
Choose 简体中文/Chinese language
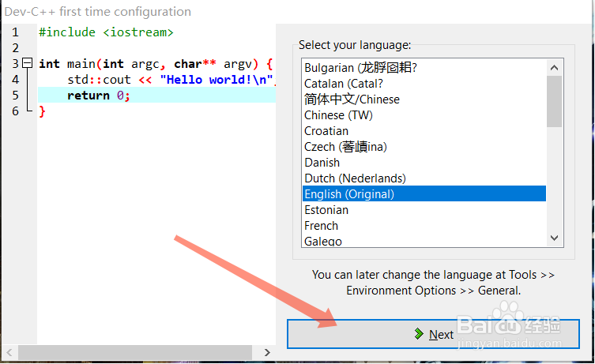424,99
